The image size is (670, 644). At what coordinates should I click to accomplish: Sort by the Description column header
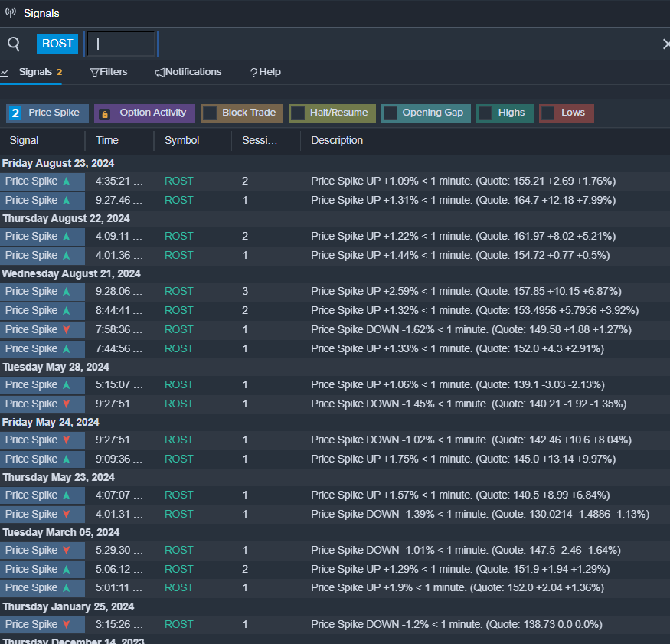coord(337,141)
